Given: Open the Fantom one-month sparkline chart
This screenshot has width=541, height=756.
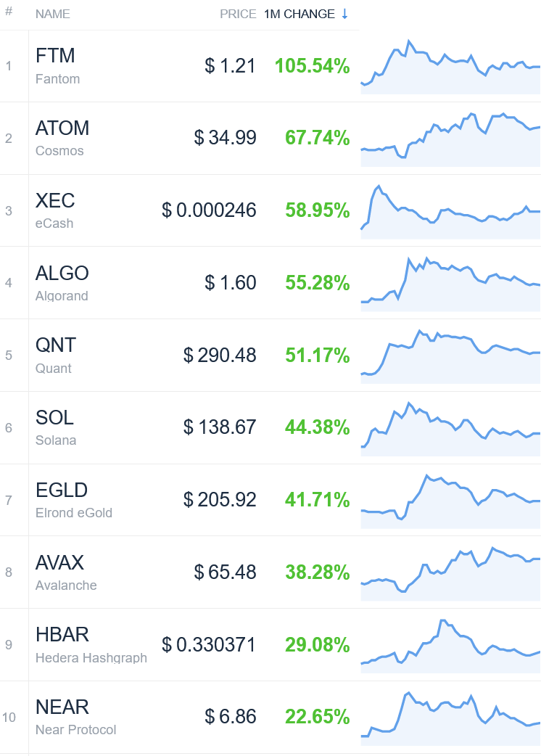Looking at the screenshot, I should coord(450,66).
